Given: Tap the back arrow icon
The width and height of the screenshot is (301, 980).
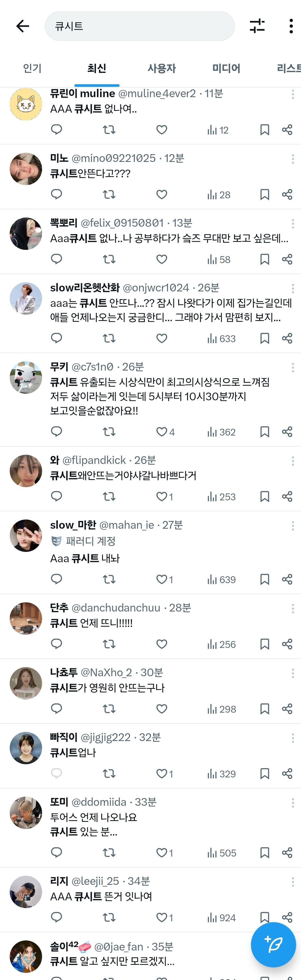Looking at the screenshot, I should [23, 26].
